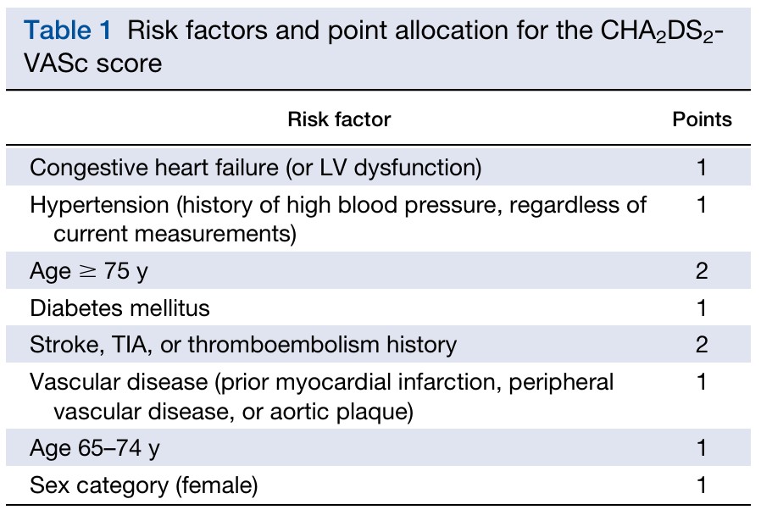Select the "Age 65–74 y" row label

(x=94, y=448)
